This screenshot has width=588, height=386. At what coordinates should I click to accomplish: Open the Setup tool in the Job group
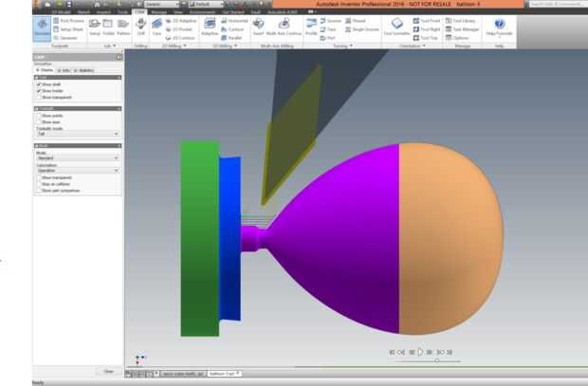click(95, 27)
